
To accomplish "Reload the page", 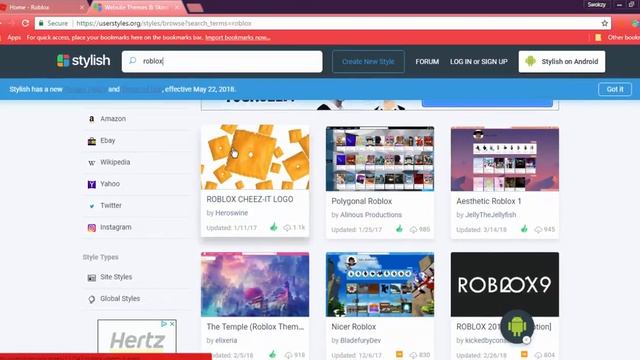I will 25,23.
